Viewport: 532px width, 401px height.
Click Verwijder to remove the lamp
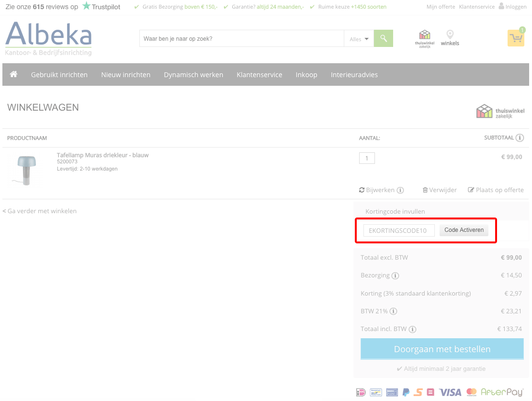pyautogui.click(x=440, y=190)
